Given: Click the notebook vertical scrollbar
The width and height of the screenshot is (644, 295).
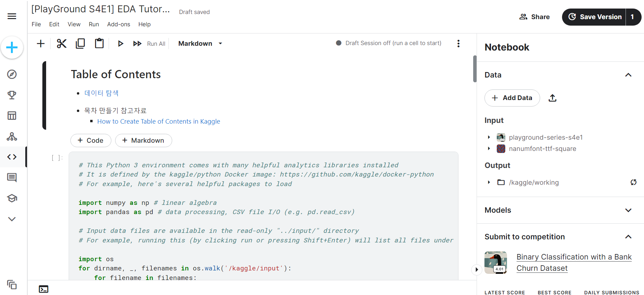Looking at the screenshot, I should tap(475, 69).
